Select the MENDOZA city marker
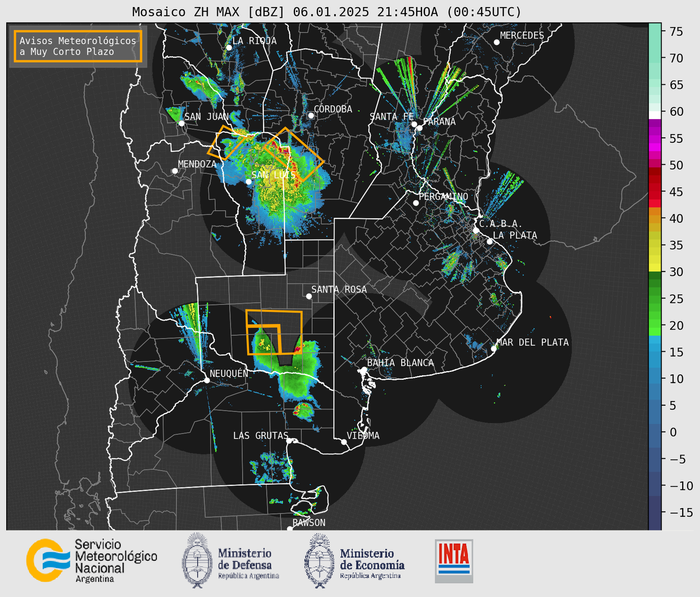The width and height of the screenshot is (700, 597). click(x=175, y=171)
